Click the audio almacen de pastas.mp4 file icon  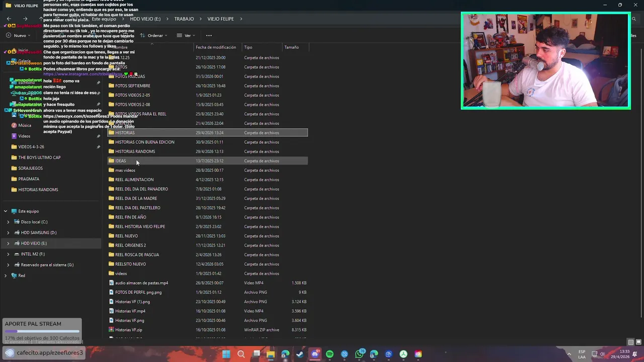point(111,283)
